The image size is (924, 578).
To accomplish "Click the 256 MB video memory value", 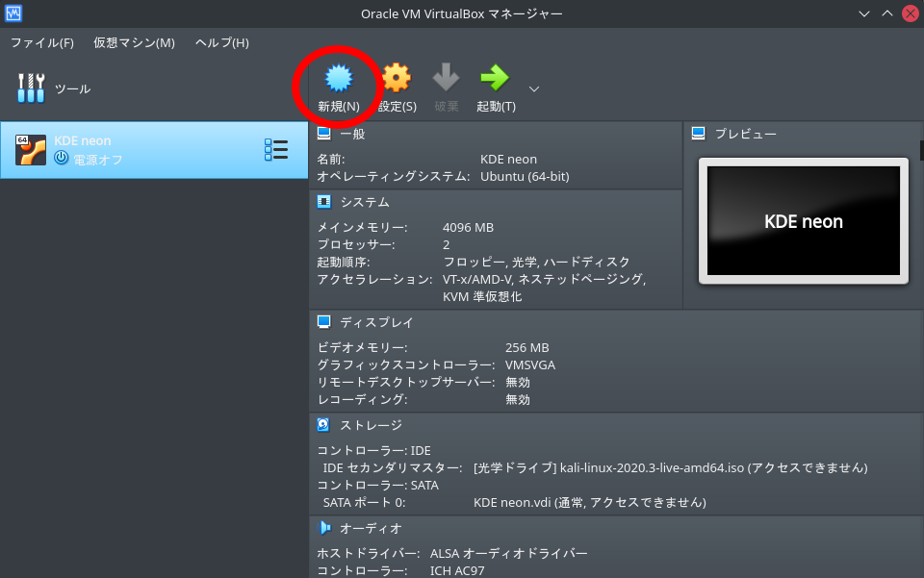I will click(x=526, y=348).
